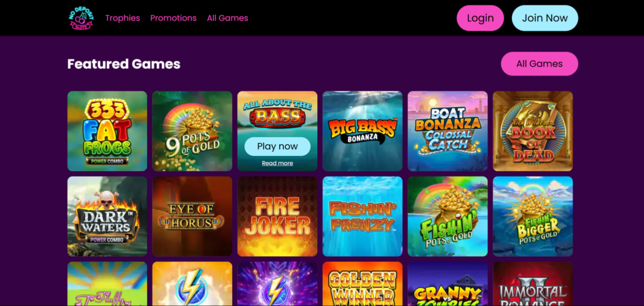Select the Dark Waters Power Combo tile
Image resolution: width=644 pixels, height=306 pixels.
107,216
